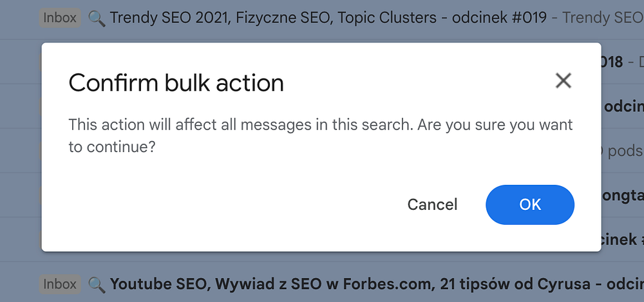This screenshot has width=644, height=302.
Task: Open Trendy SEO 2021 odcinek #019 email
Action: 328,17
